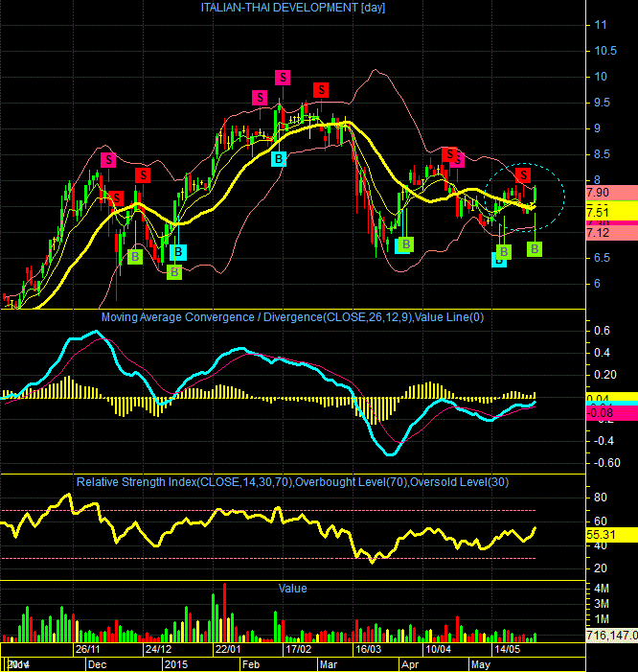638x672 pixels.
Task: Click the red S marker below the first pink S in December
Action: [116, 198]
